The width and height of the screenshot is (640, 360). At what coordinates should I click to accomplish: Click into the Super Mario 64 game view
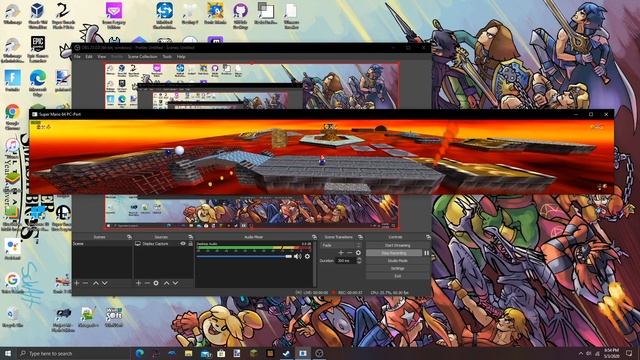point(322,157)
